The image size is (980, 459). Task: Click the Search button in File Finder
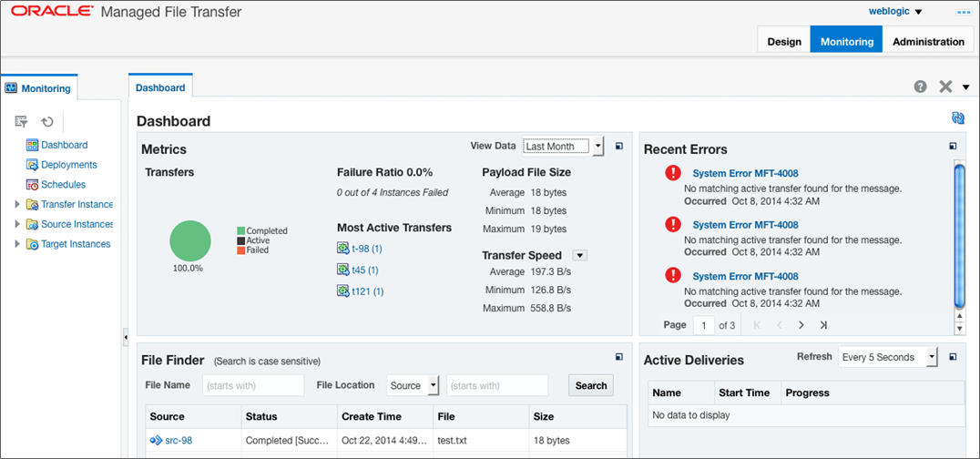click(x=590, y=385)
